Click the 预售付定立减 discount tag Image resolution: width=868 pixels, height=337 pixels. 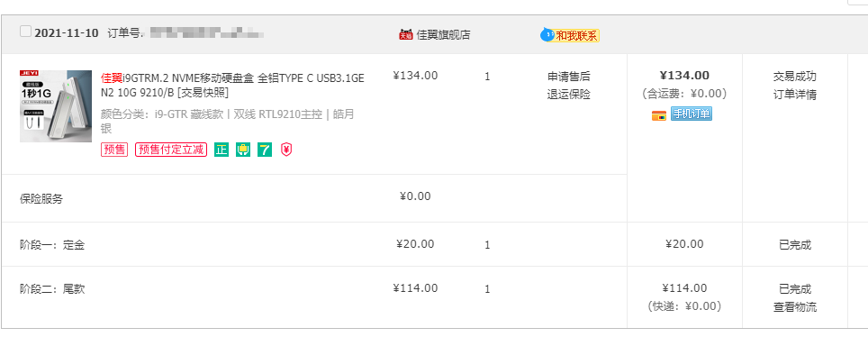coord(171,150)
